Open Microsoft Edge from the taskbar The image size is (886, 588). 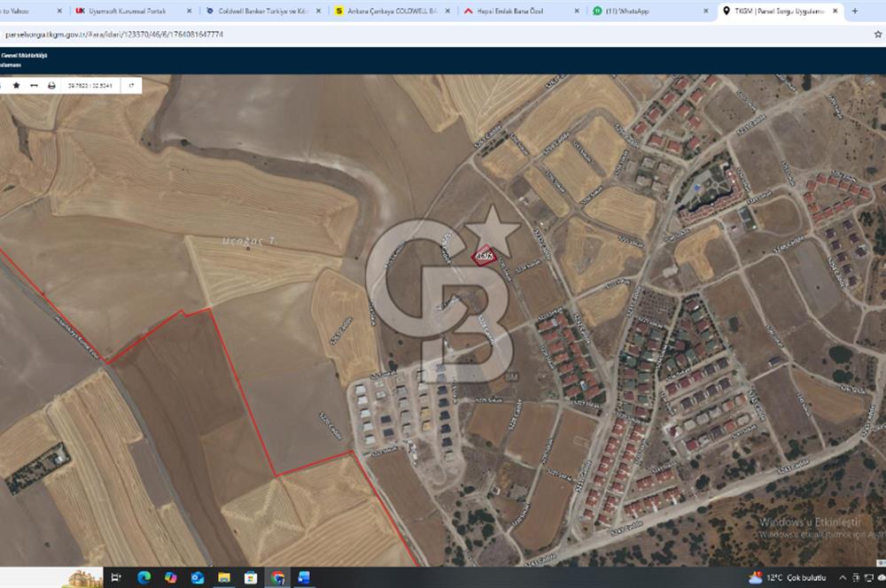click(x=144, y=577)
